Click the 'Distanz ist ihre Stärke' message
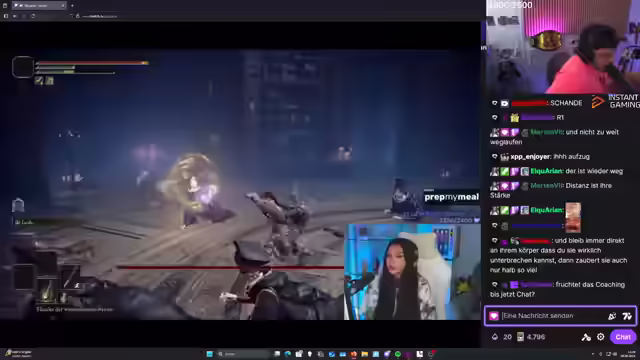Image resolution: width=640 pixels, height=360 pixels. (551, 191)
